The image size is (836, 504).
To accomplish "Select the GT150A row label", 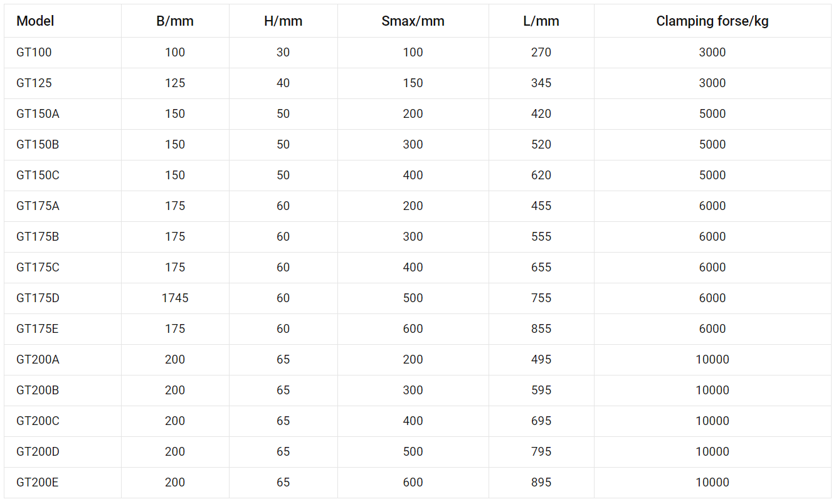I will (38, 113).
